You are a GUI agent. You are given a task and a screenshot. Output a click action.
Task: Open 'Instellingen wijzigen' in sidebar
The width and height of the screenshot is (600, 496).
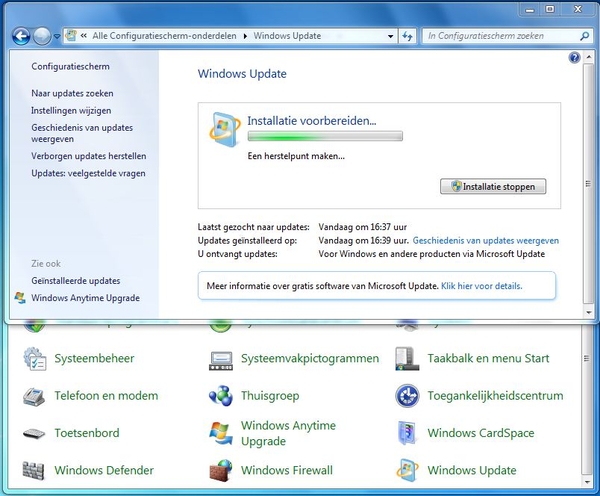point(71,111)
